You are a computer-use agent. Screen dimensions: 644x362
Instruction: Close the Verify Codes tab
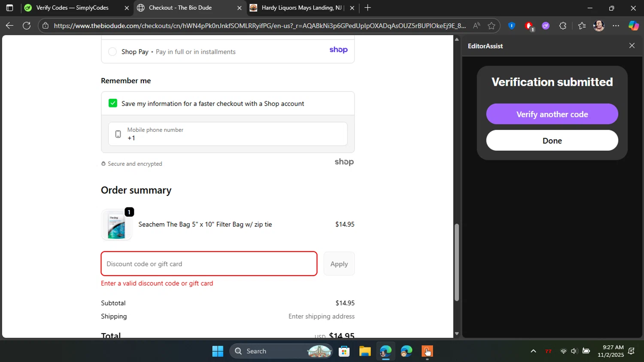[127, 8]
